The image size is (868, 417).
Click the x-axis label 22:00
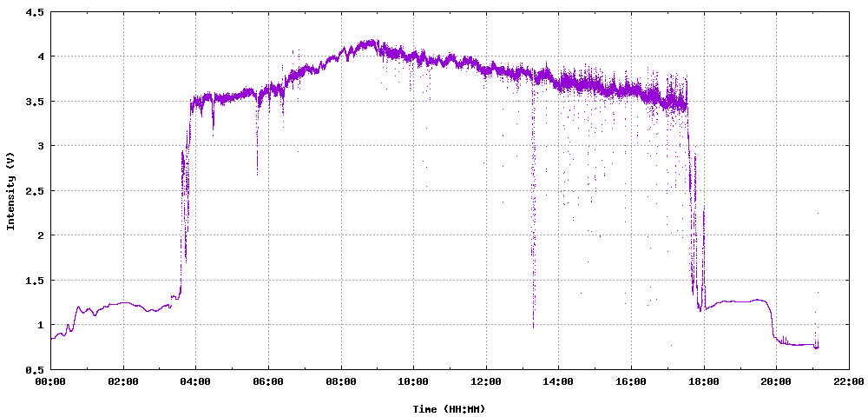(x=849, y=381)
